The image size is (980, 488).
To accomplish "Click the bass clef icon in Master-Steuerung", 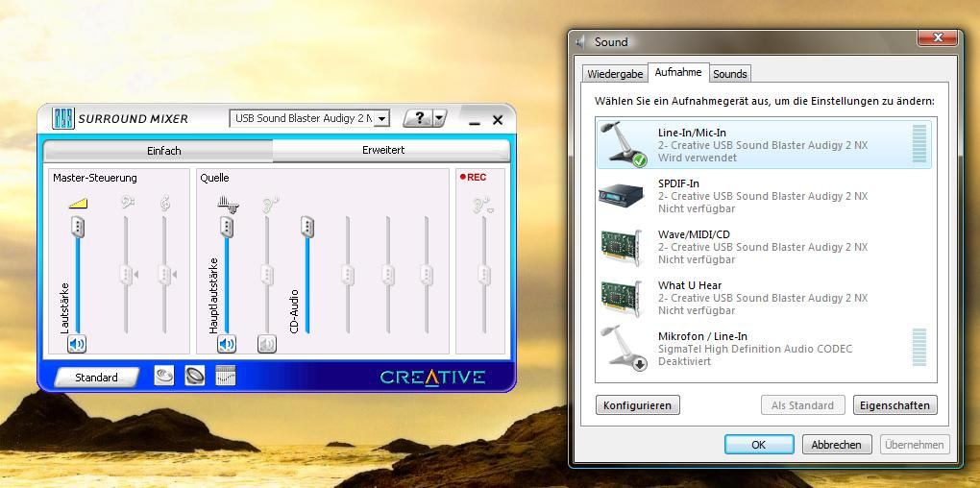I will click(127, 203).
